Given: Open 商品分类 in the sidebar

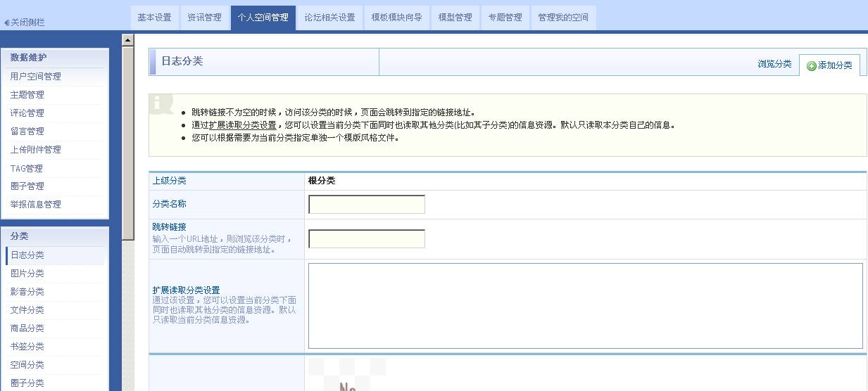Looking at the screenshot, I should tap(27, 328).
